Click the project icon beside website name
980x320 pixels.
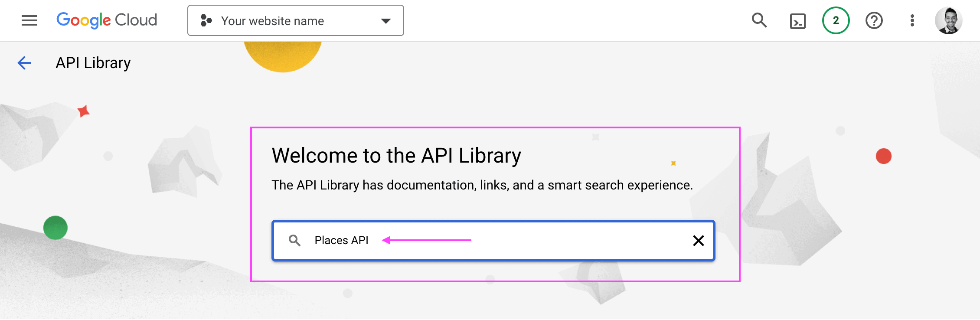coord(206,20)
